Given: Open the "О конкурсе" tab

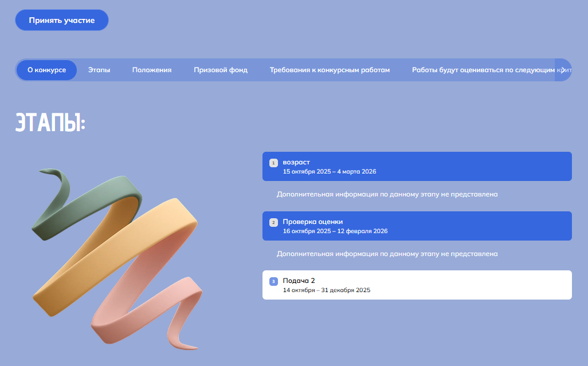Looking at the screenshot, I should pyautogui.click(x=46, y=70).
